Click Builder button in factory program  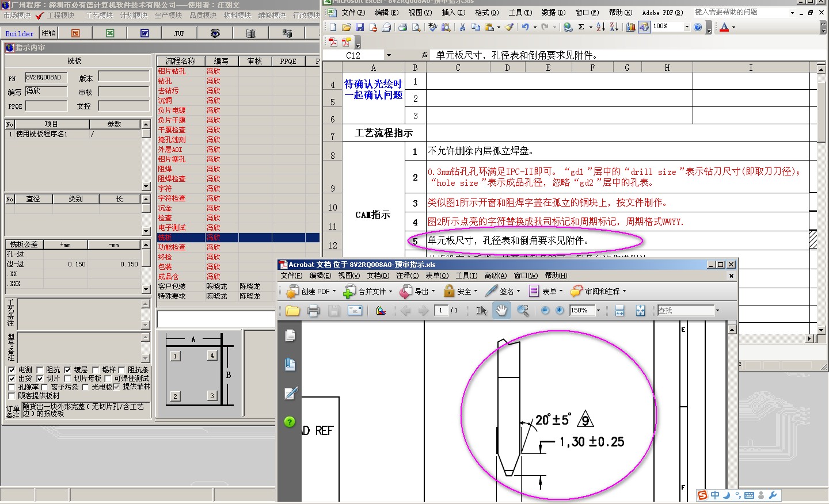pyautogui.click(x=20, y=33)
